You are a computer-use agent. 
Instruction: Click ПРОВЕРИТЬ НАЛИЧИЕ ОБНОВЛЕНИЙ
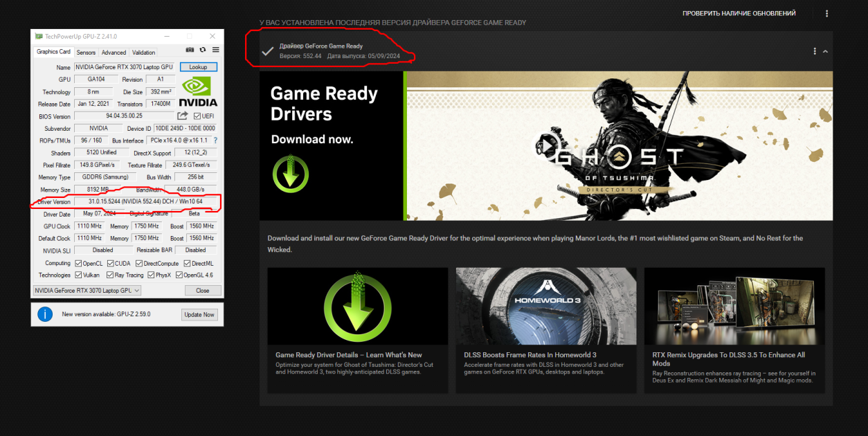739,13
